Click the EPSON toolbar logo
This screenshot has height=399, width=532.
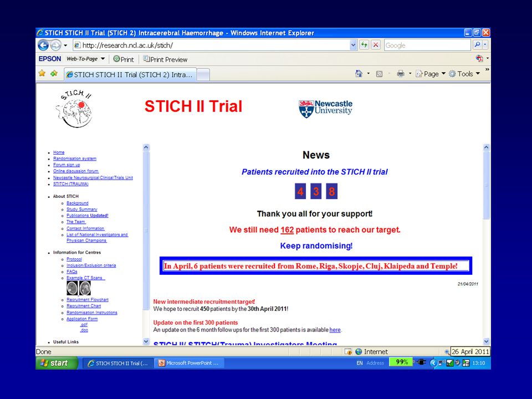[49, 59]
